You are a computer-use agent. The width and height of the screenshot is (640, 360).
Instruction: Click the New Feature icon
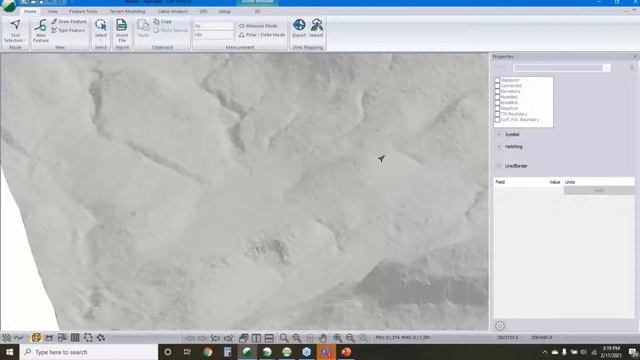(x=40, y=26)
